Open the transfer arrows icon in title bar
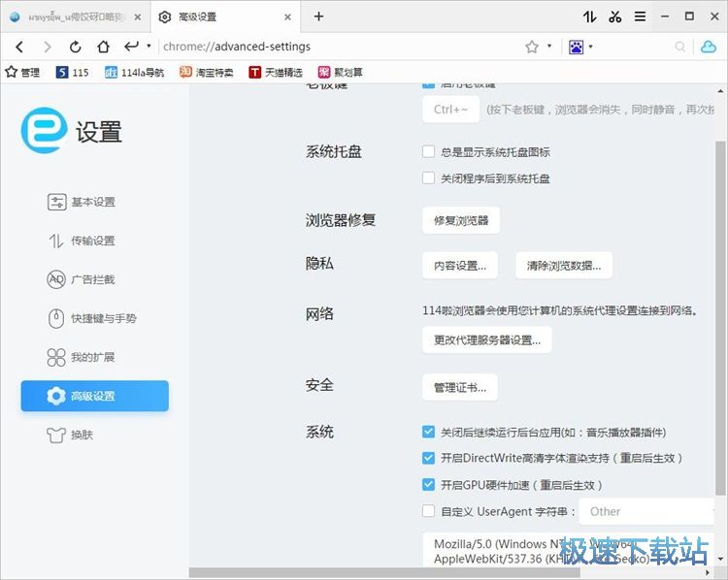The width and height of the screenshot is (728, 580). [590, 16]
